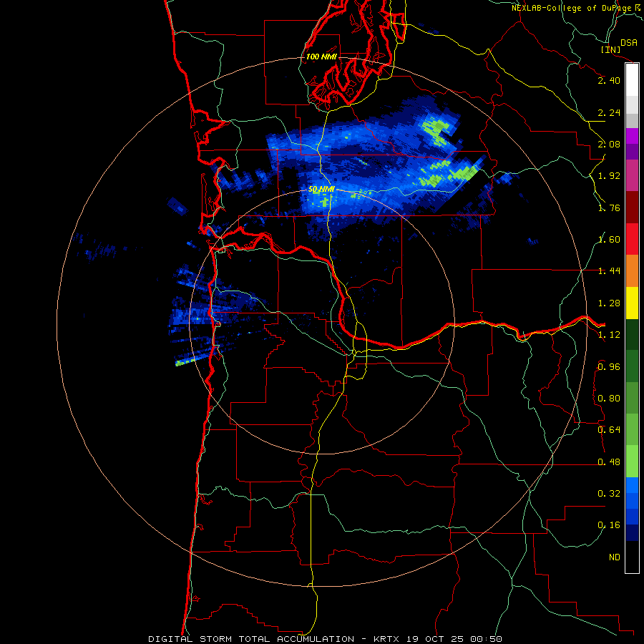Click the 0.16 legend value
The image size is (644, 644).
click(609, 525)
